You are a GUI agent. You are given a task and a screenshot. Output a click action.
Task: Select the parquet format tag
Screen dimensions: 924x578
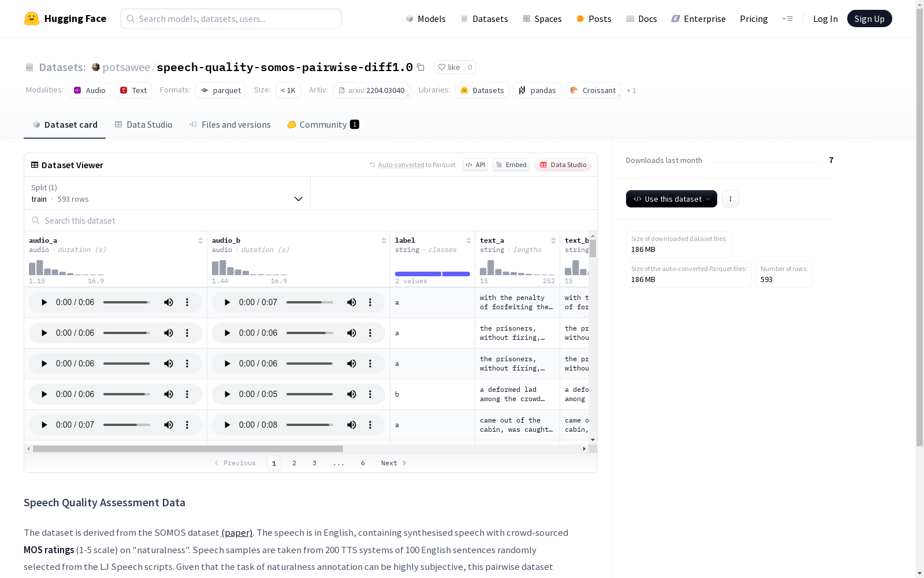[x=221, y=90]
